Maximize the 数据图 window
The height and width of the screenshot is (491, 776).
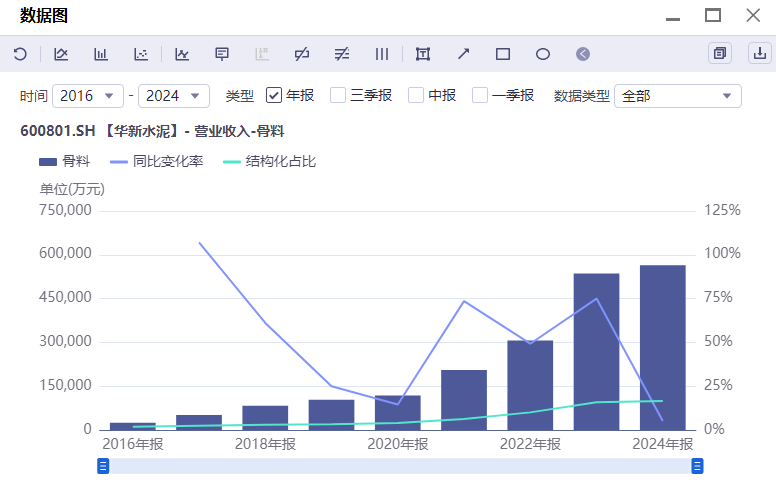pos(713,15)
